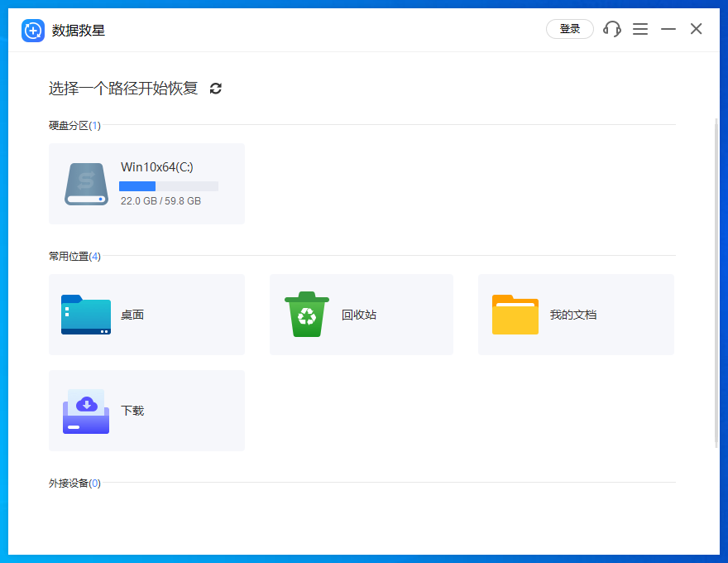This screenshot has width=728, height=563.
Task: Click the 我的文档 label
Action: (x=573, y=315)
